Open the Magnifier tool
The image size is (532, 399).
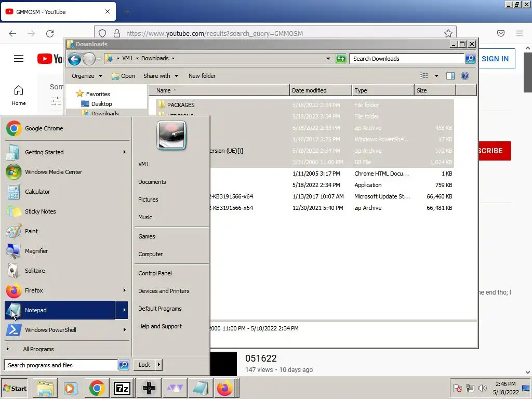pyautogui.click(x=67, y=251)
